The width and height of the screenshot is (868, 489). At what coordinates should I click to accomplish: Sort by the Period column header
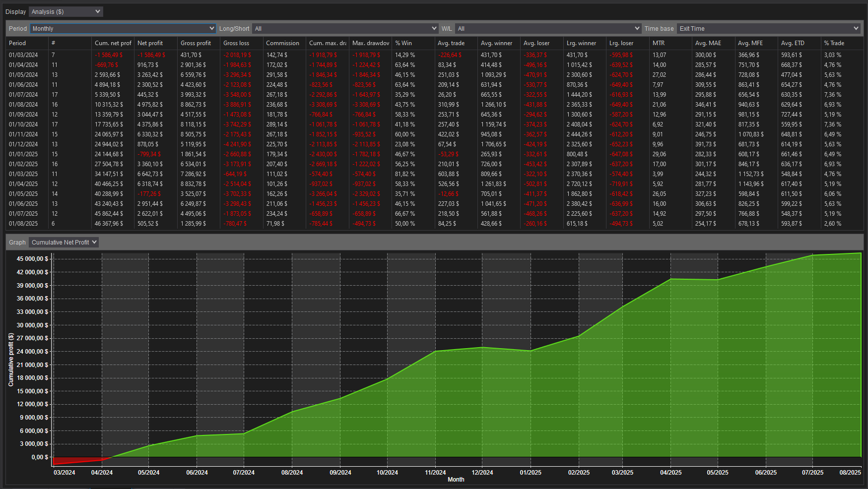click(x=27, y=43)
